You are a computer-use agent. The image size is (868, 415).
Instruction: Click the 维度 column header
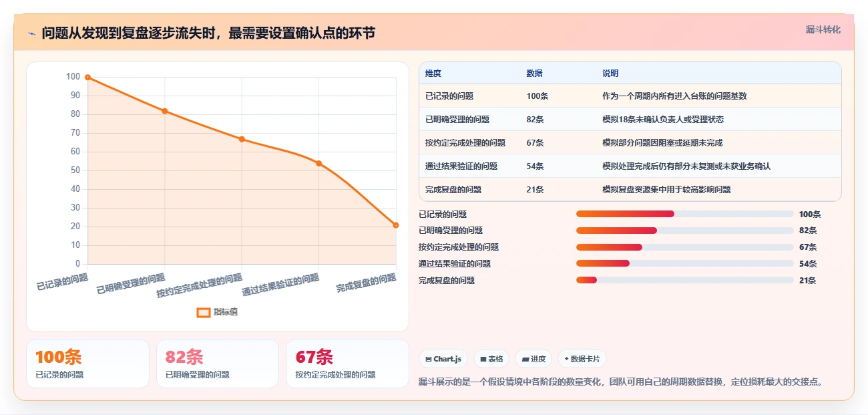[433, 74]
